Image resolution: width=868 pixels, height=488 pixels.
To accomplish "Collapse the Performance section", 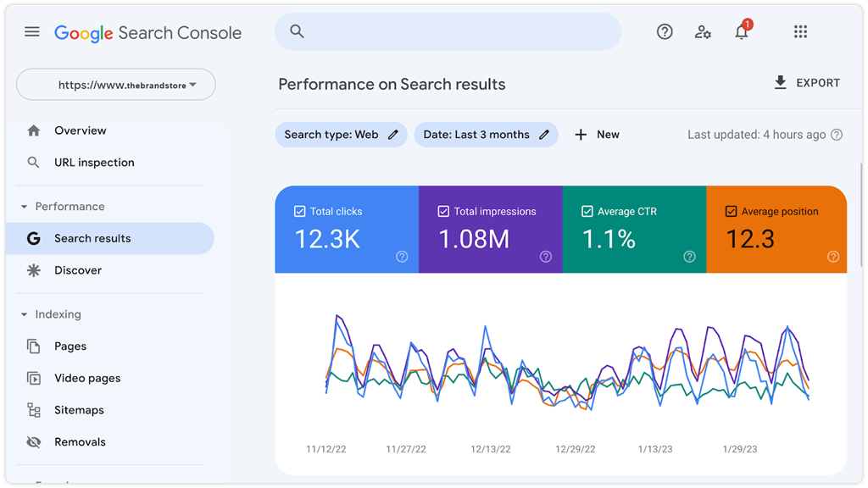I will pyautogui.click(x=24, y=207).
